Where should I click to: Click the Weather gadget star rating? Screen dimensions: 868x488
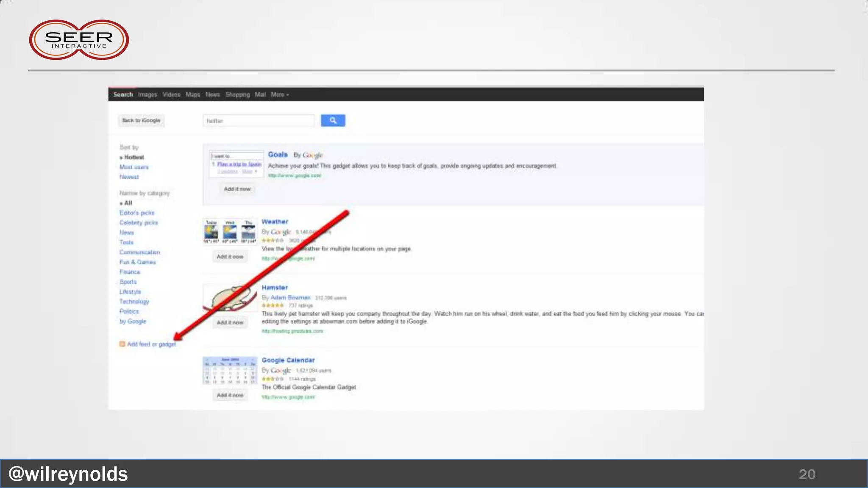pyautogui.click(x=273, y=241)
